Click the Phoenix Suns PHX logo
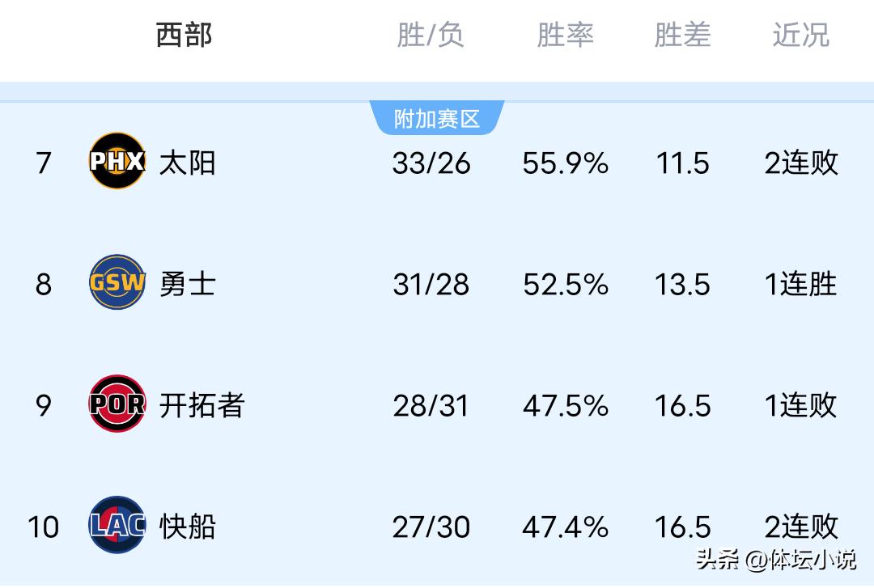874x588 pixels. [x=117, y=161]
